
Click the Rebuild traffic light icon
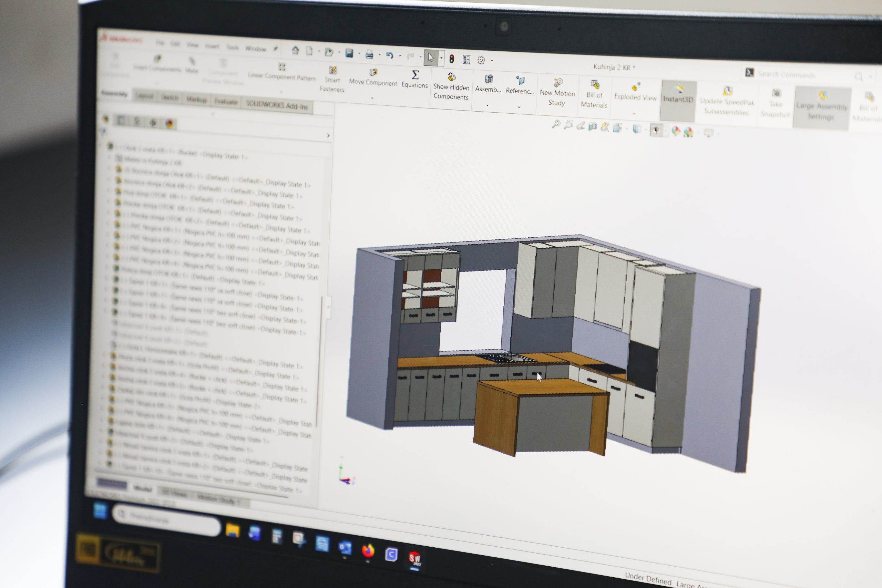(452, 59)
